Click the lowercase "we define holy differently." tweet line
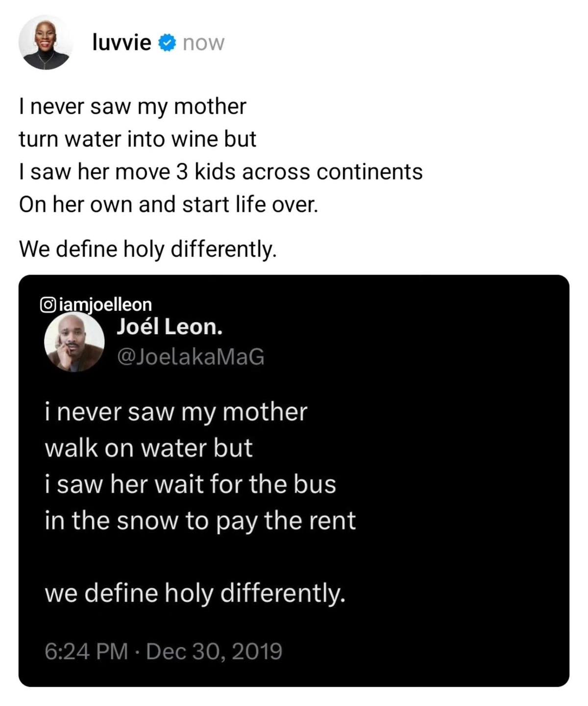The image size is (588, 706). click(x=195, y=593)
